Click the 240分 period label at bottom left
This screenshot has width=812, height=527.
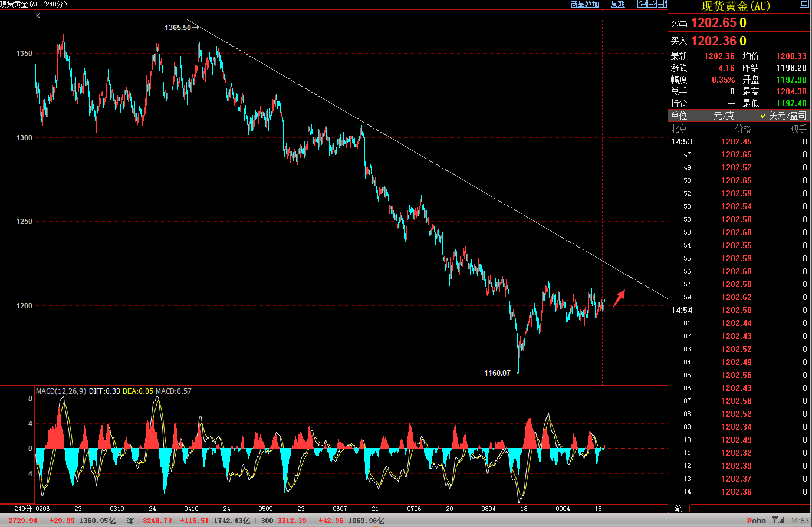(23, 509)
